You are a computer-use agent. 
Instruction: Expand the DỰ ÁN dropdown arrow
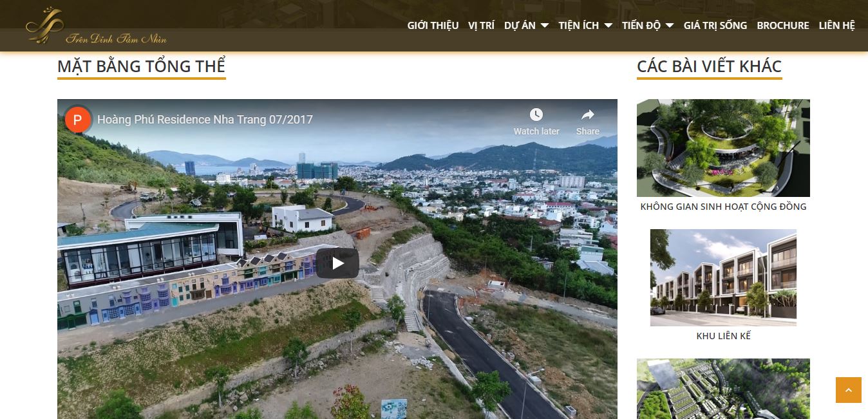pos(544,26)
